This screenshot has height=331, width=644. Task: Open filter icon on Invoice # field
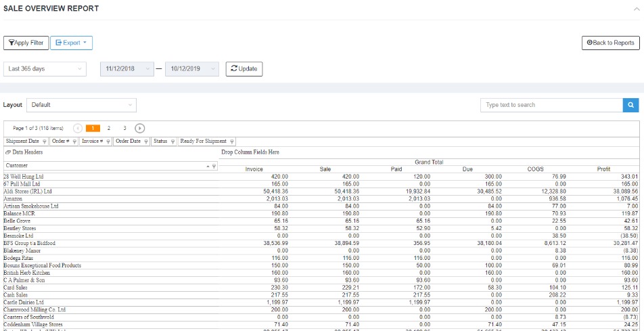click(x=108, y=141)
